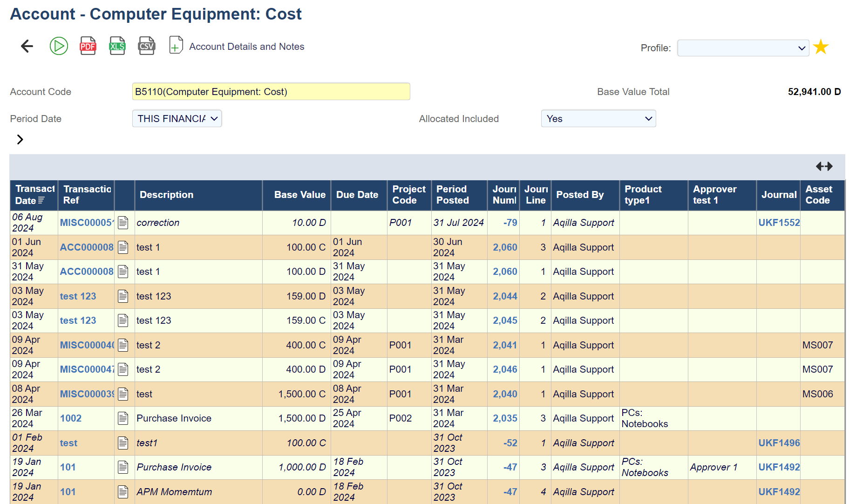Open the Allocated Included dropdown
This screenshot has height=504, width=856.
(x=598, y=119)
